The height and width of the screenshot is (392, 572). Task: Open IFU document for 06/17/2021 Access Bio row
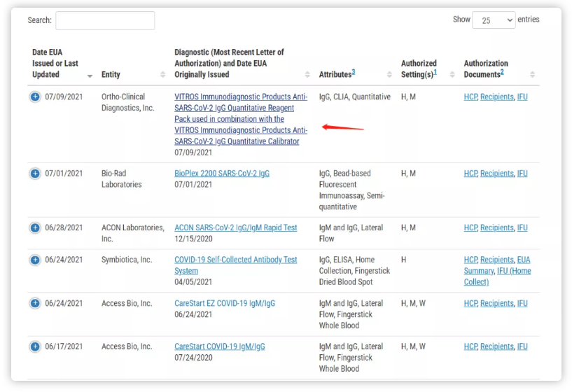click(522, 346)
